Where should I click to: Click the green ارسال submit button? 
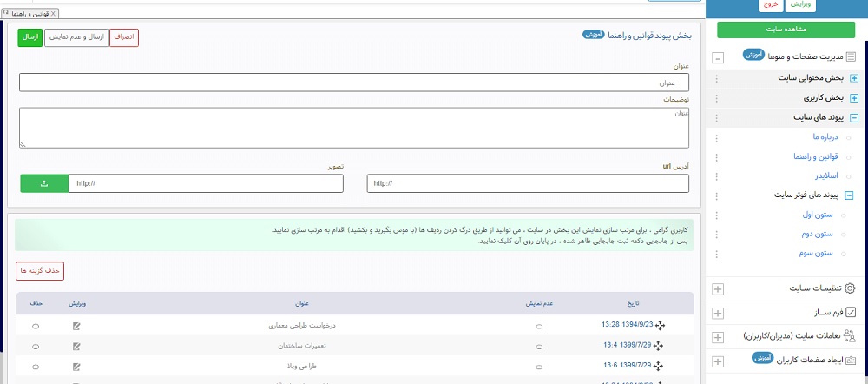(x=30, y=37)
